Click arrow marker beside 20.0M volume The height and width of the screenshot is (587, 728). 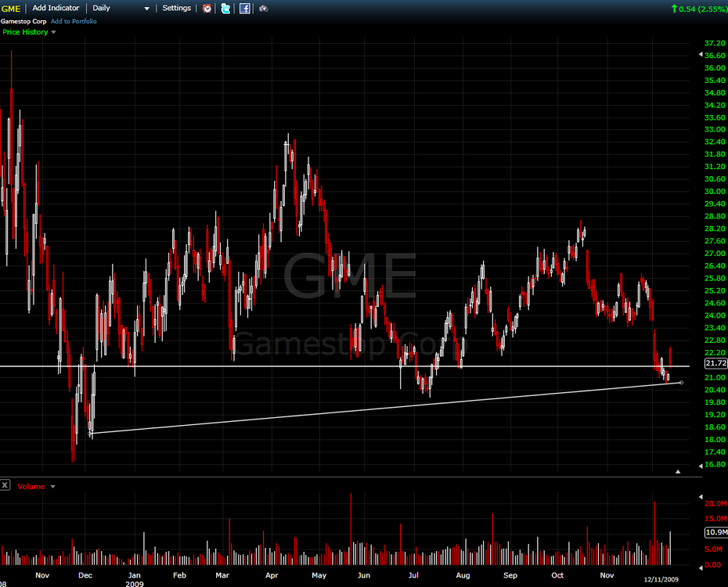point(701,497)
